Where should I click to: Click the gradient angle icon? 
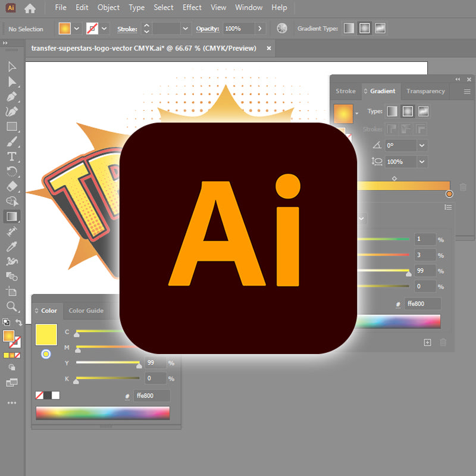[377, 145]
